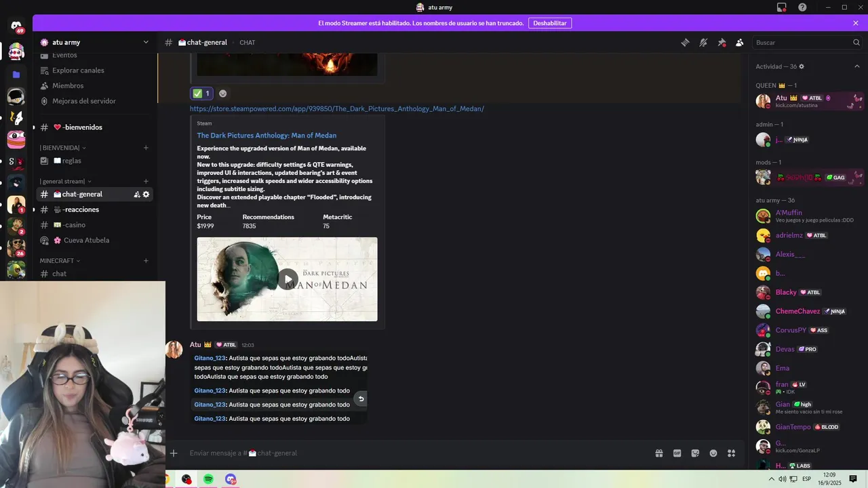868x488 pixels.
Task: Open Windows notification center icon
Action: coord(853,479)
